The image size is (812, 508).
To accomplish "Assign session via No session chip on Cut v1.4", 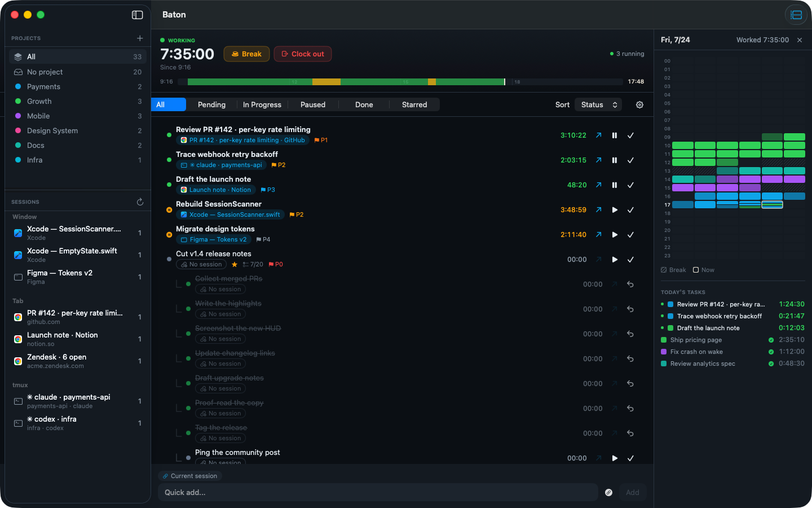I will (x=201, y=264).
